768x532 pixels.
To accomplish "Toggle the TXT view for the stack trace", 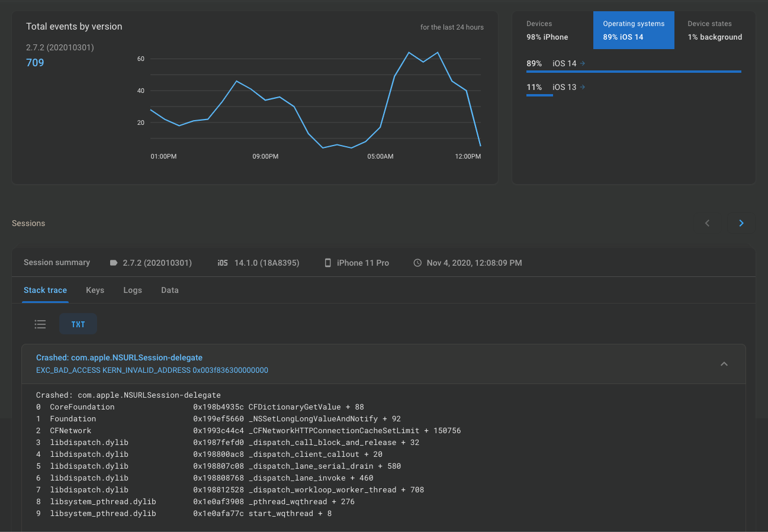I will [x=78, y=324].
